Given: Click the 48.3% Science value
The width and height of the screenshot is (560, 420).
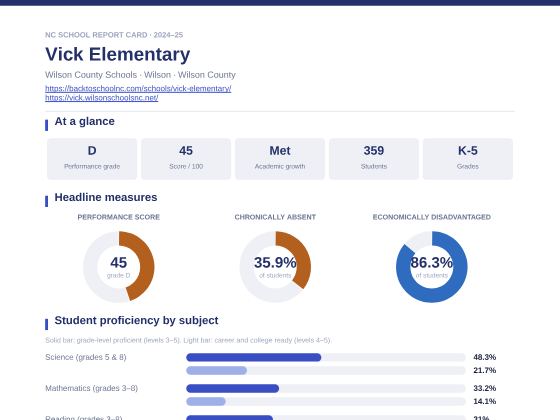Looking at the screenshot, I should pos(485,357).
